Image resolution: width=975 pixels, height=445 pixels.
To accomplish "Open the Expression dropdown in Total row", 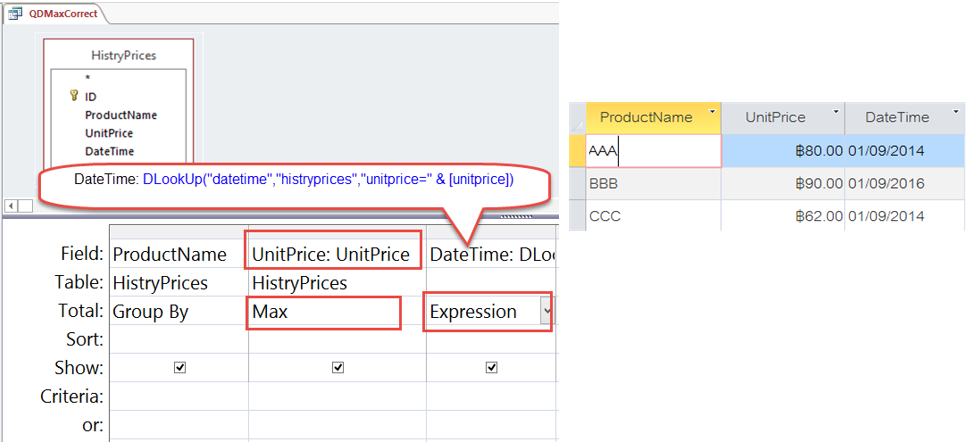I will tap(545, 312).
